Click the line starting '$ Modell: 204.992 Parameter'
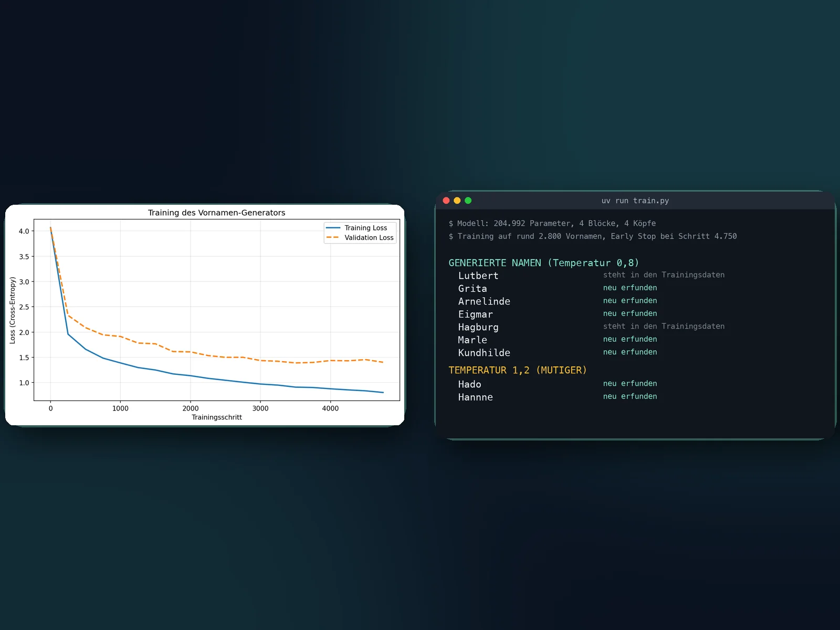 pyautogui.click(x=552, y=224)
